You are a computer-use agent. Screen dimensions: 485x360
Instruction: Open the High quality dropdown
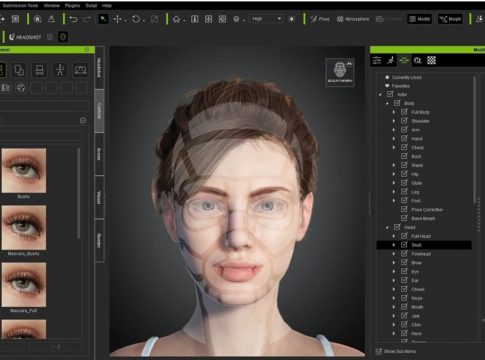coord(267,19)
